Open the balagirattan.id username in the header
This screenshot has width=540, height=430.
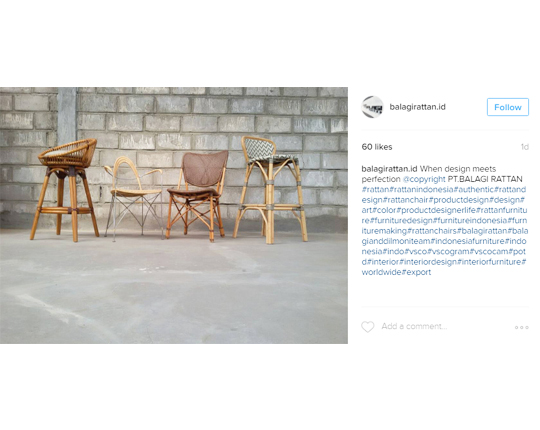point(417,107)
